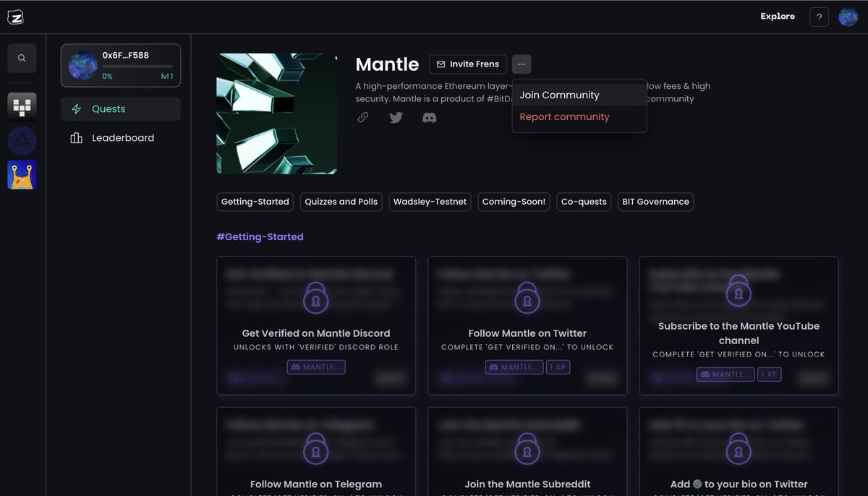Click MANTLE Discord badge on YouTube quest
The width and height of the screenshot is (868, 496).
point(726,375)
